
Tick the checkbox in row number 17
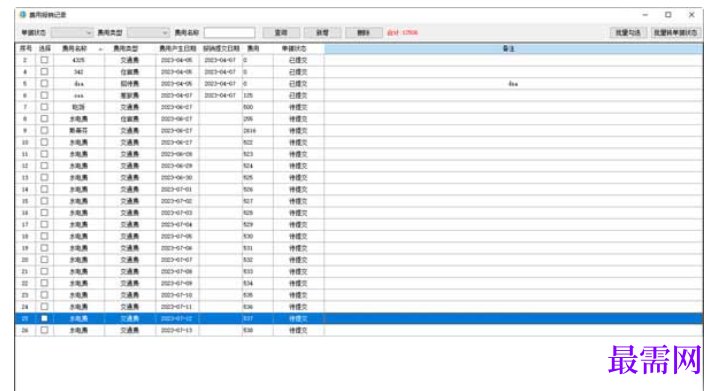coord(44,224)
